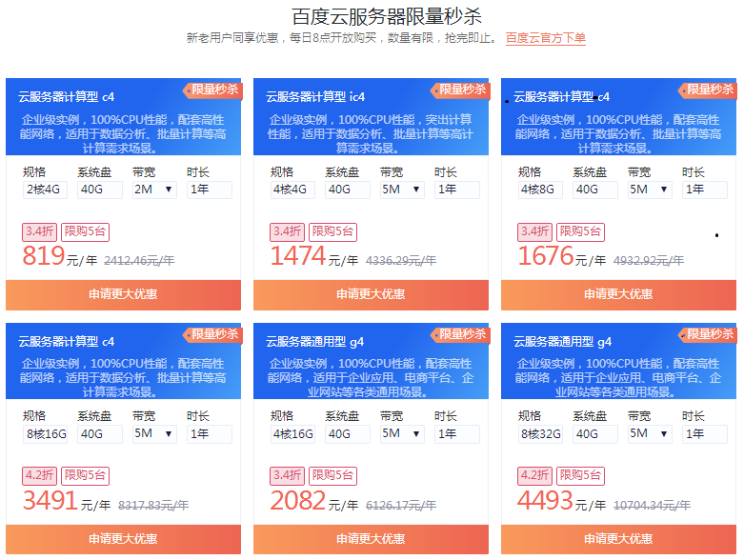Image resolution: width=744 pixels, height=560 pixels.
Task: Click the 3.4折 badge above 1676元
Action: coord(534,231)
